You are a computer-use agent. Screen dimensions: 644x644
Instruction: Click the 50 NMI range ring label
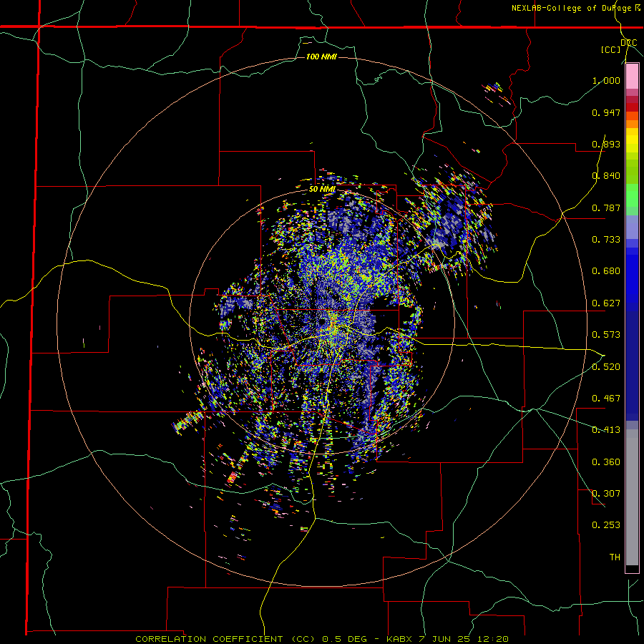322,190
